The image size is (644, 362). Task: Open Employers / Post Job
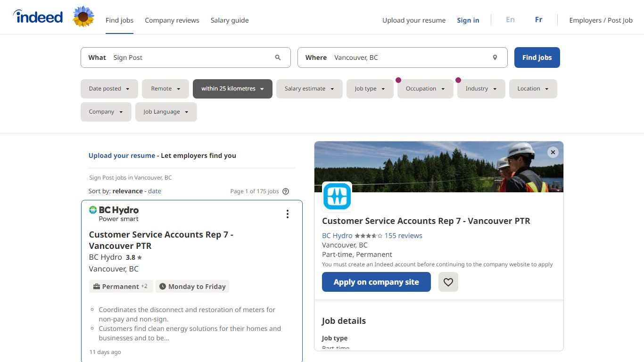point(601,20)
